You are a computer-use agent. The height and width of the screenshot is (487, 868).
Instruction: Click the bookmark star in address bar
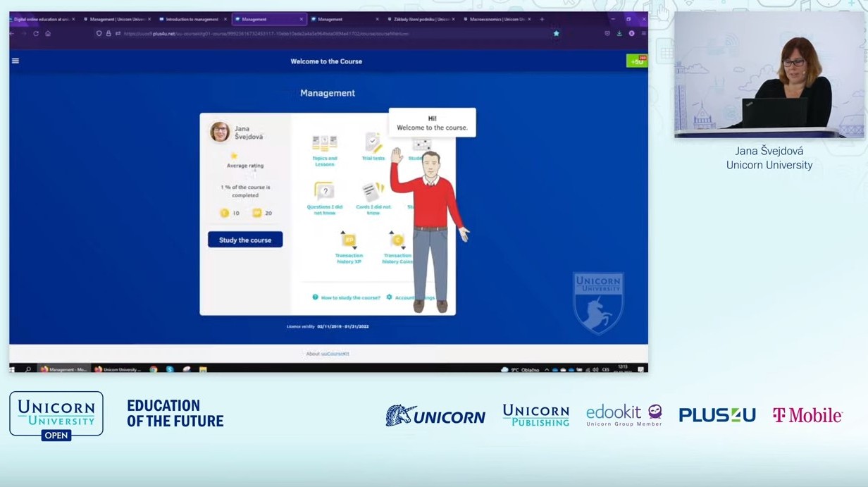coord(556,33)
